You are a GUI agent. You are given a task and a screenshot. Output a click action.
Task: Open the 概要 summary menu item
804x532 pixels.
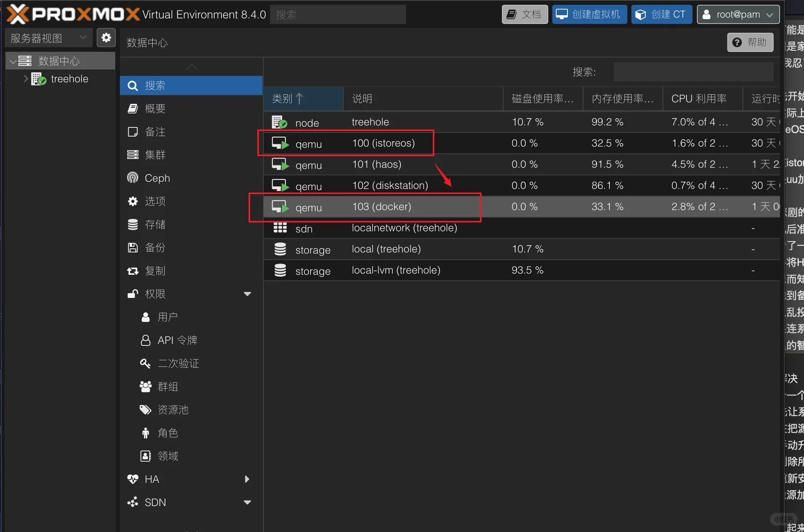[191, 108]
